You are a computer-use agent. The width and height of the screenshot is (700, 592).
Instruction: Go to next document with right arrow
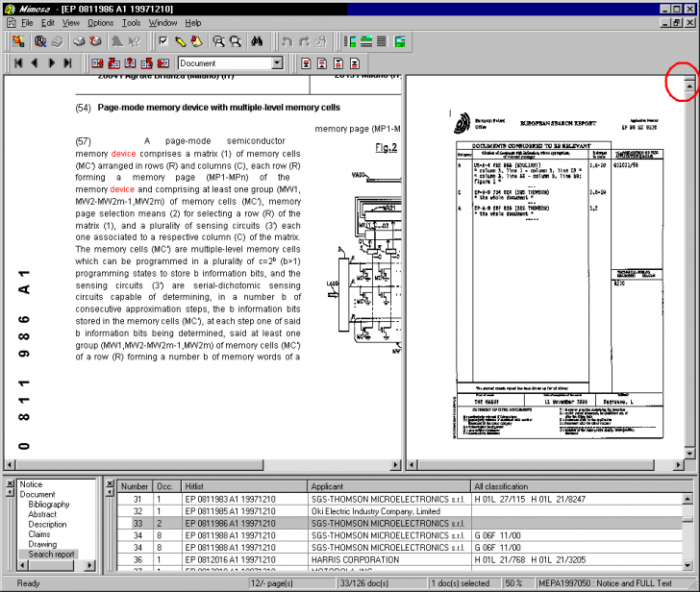(51, 63)
